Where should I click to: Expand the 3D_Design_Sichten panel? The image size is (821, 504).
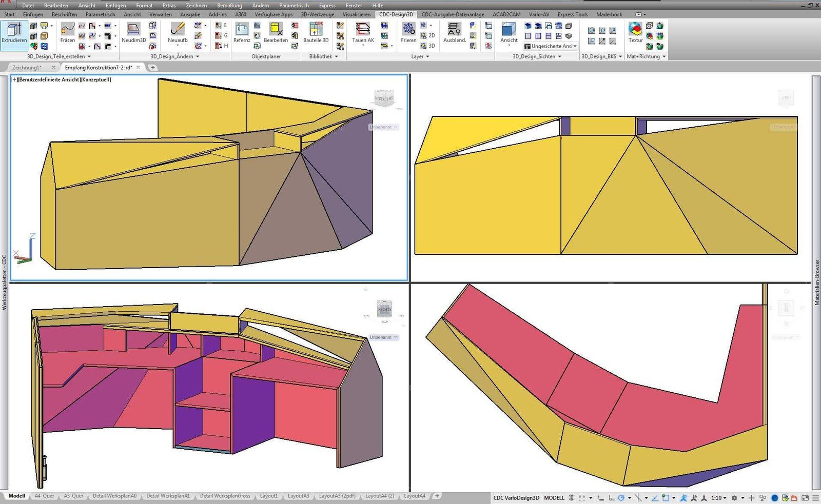pos(537,56)
